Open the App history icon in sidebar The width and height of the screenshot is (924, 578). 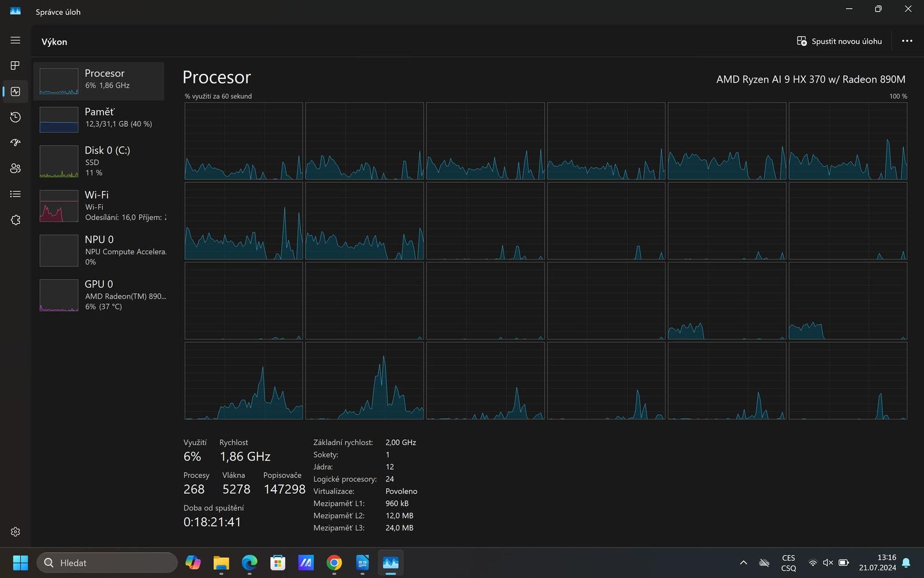(16, 117)
